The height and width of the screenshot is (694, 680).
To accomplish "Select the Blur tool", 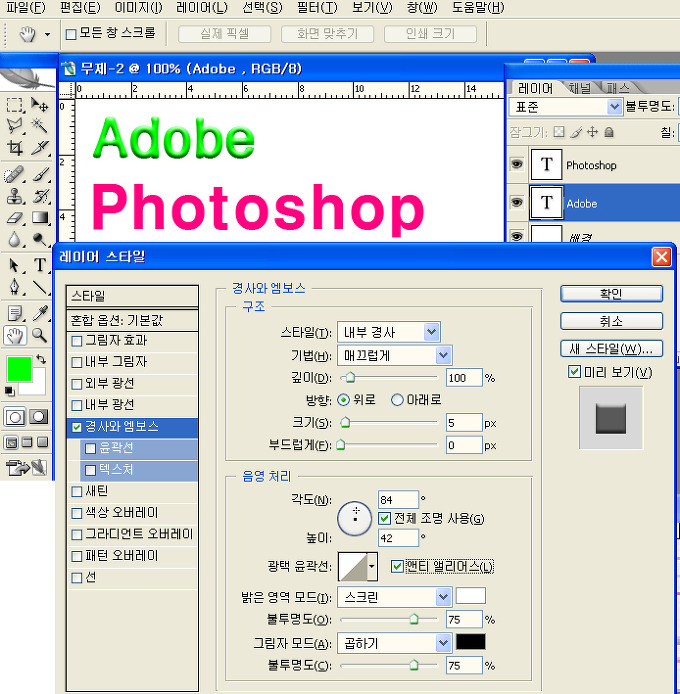I will (x=15, y=239).
